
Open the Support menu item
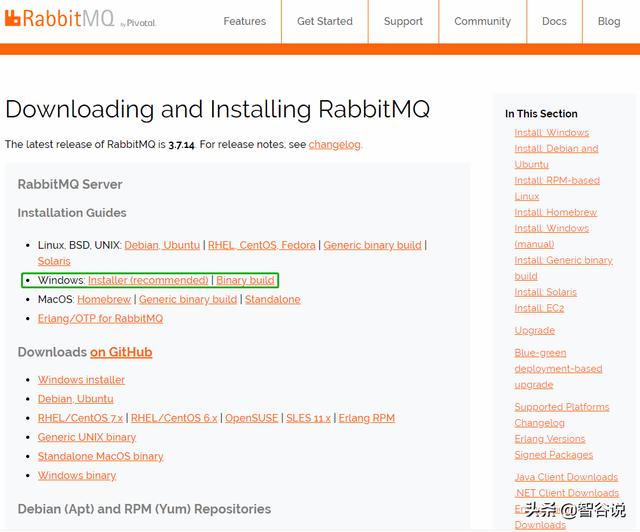(403, 21)
